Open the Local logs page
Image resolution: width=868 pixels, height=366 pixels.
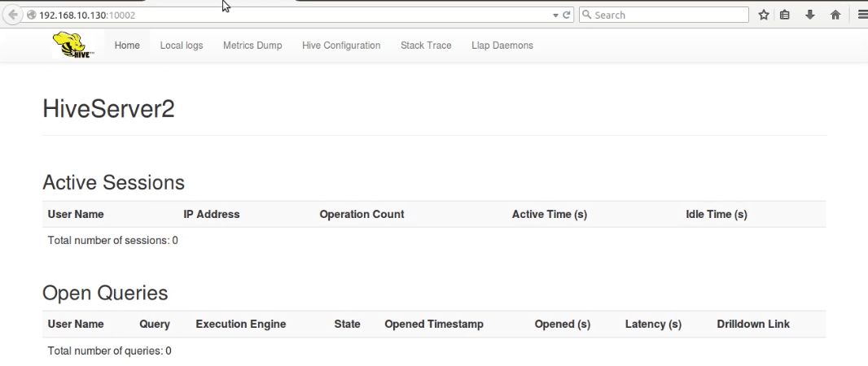point(182,46)
